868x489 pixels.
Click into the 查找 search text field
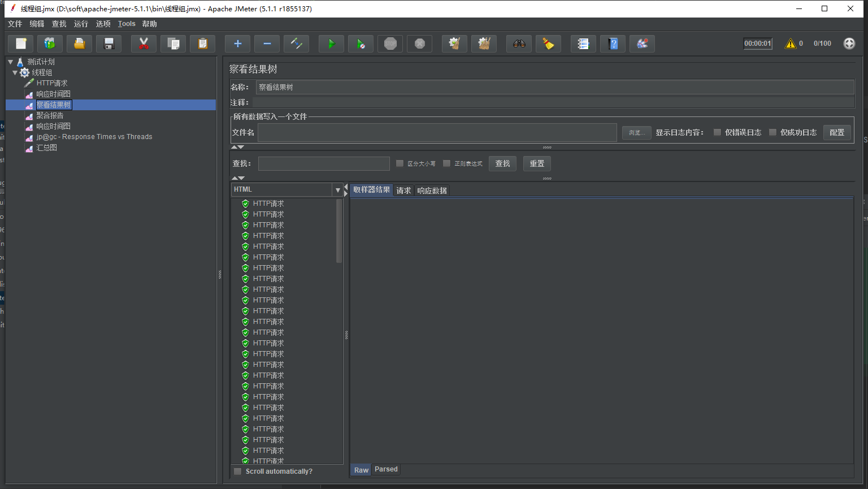[324, 163]
